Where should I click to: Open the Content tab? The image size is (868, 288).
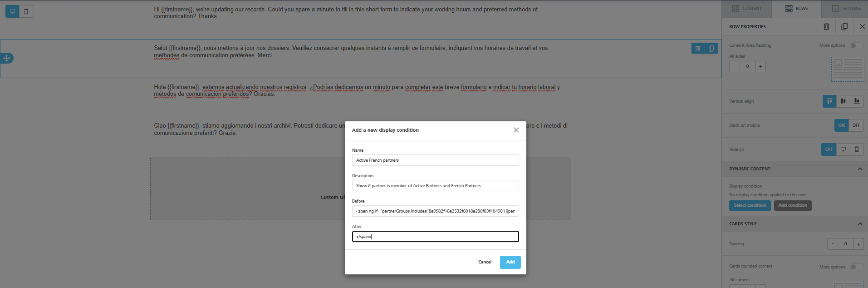pyautogui.click(x=747, y=9)
